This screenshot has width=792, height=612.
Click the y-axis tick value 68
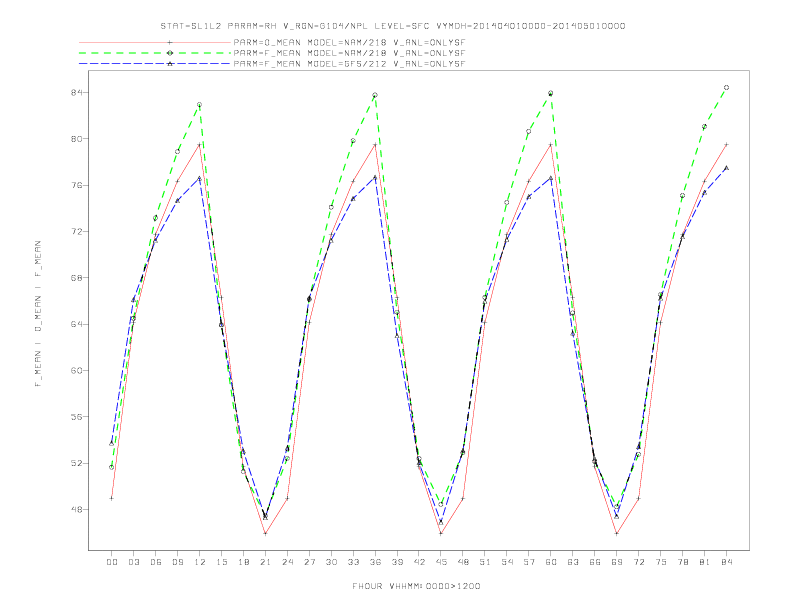coord(77,278)
